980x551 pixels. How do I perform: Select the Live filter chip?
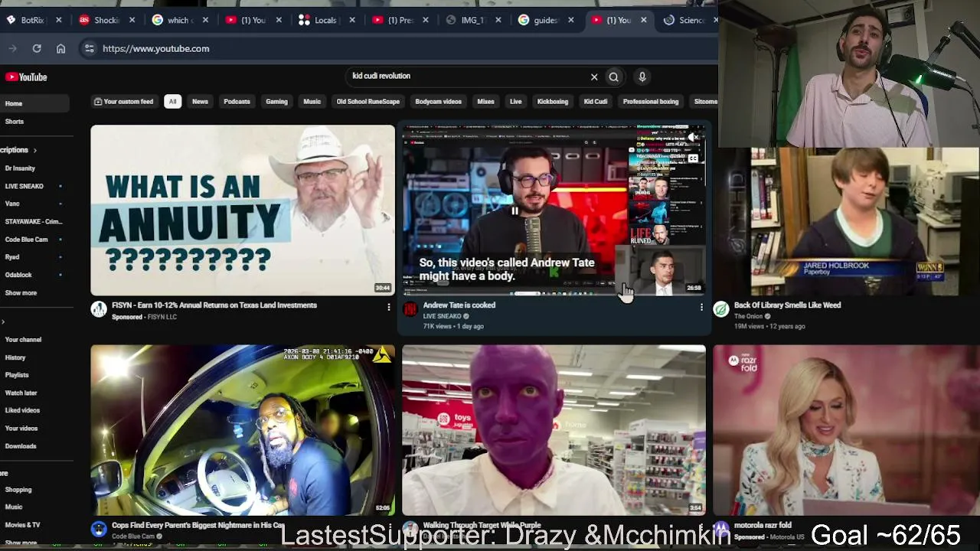pos(516,101)
